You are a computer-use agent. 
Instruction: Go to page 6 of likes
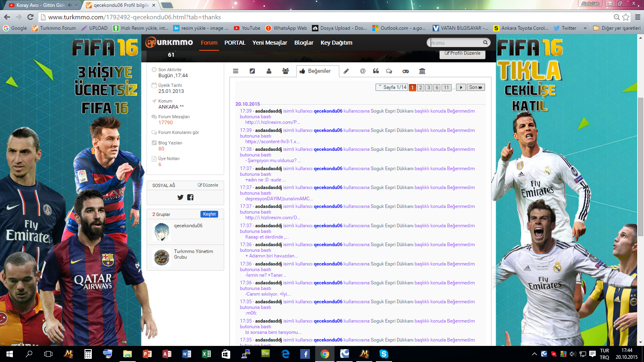(x=437, y=87)
